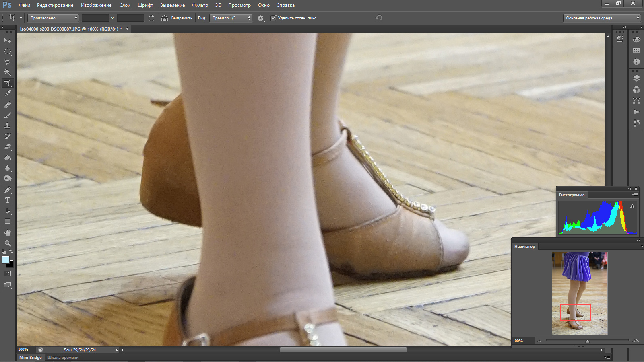Select the Clone Stamp tool
The height and width of the screenshot is (362, 644).
coord(8,126)
